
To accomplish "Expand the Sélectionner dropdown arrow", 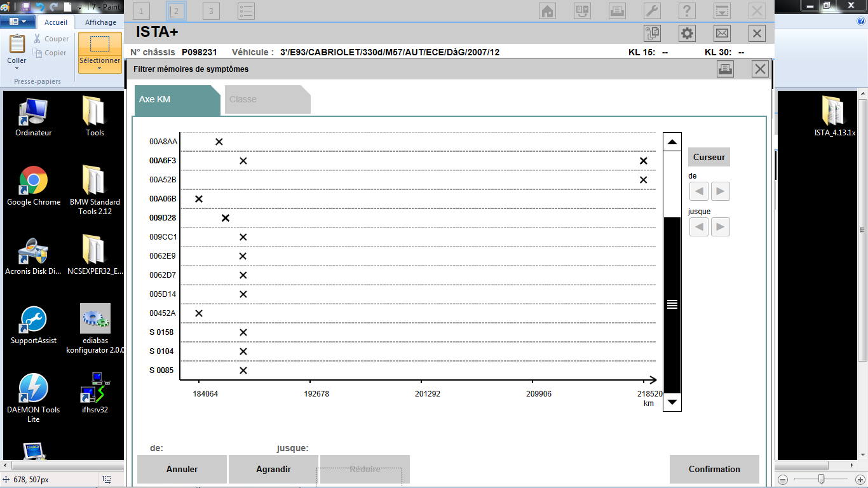I will [100, 68].
